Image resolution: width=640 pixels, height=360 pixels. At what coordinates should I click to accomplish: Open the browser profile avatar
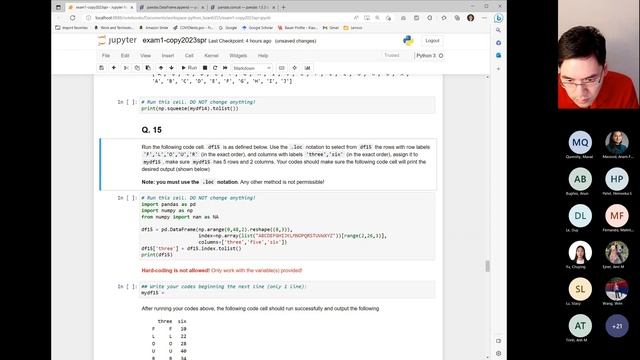[x=471, y=18]
